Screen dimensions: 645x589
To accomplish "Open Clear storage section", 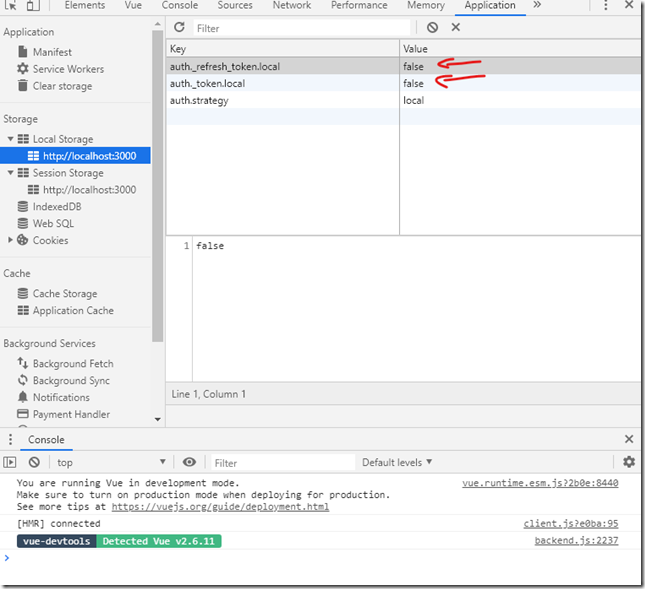I will pyautogui.click(x=63, y=86).
